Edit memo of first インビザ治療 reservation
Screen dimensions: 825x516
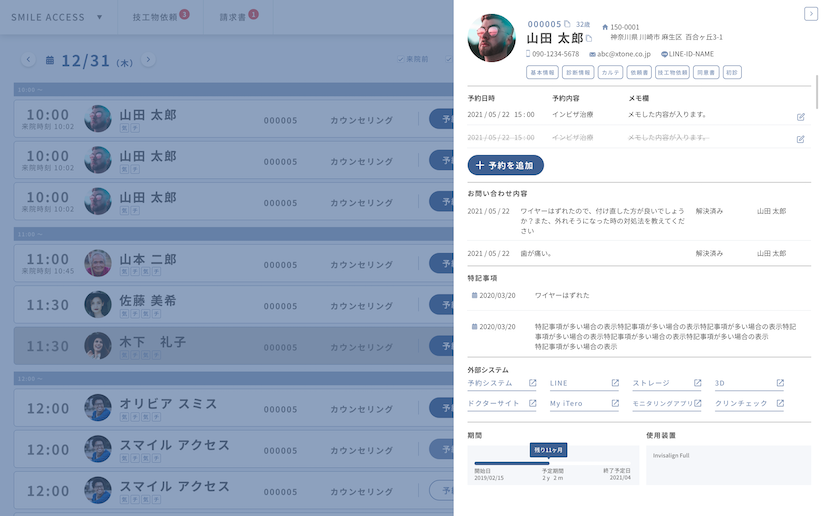(x=800, y=117)
